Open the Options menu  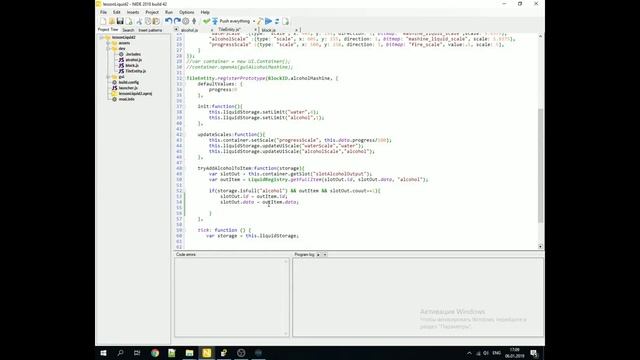[x=187, y=12]
